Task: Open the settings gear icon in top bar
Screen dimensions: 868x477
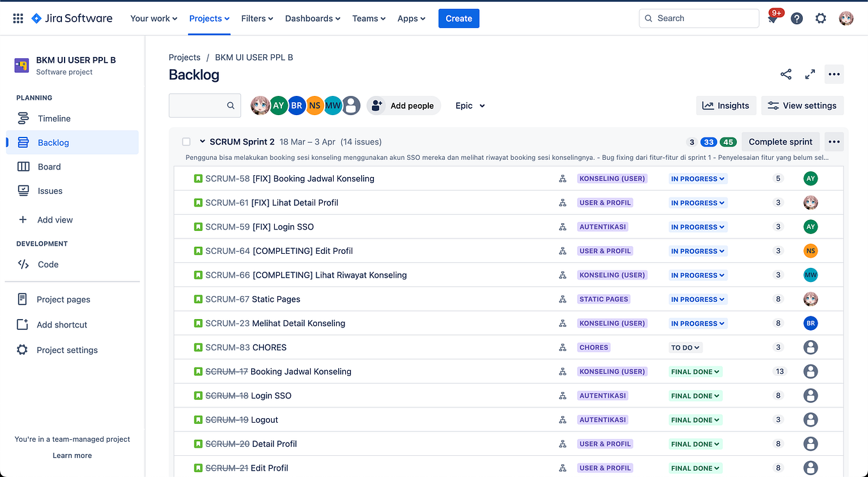Action: coord(821,19)
